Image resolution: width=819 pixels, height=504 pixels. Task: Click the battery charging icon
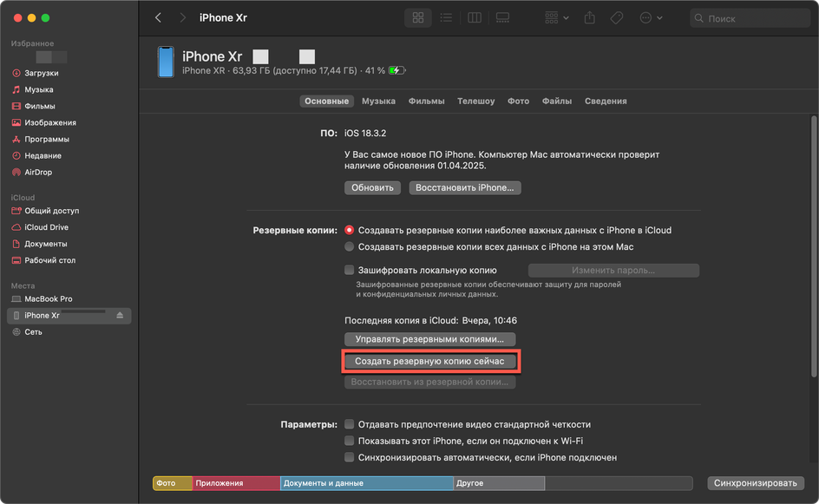tap(396, 70)
